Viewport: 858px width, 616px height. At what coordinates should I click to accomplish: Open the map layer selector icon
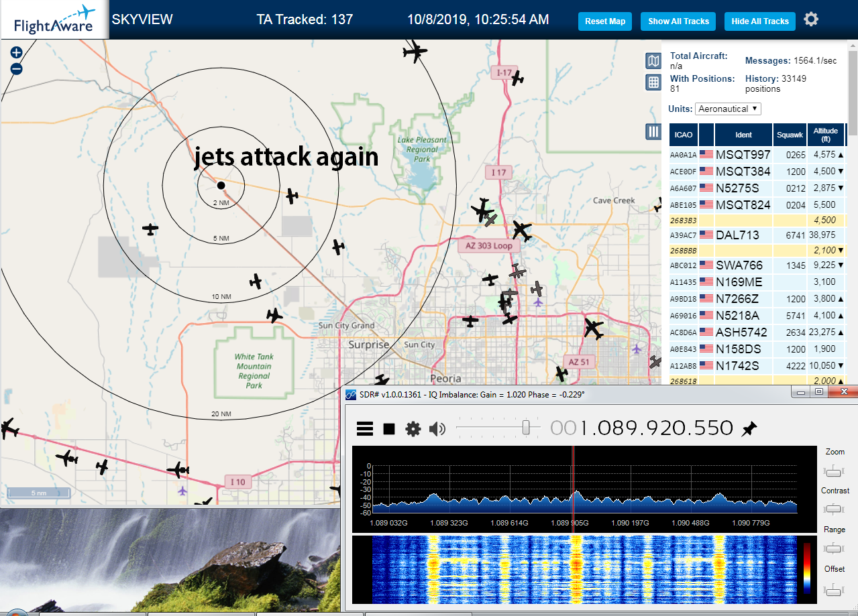click(653, 61)
